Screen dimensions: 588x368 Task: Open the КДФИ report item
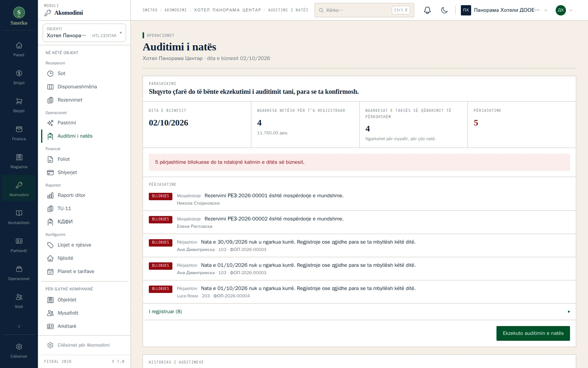84,222
